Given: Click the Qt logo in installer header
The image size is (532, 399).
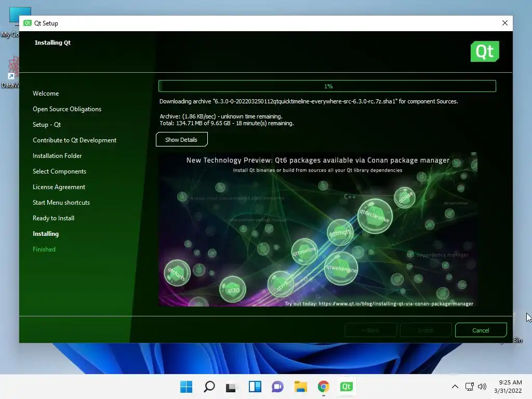Looking at the screenshot, I should (x=485, y=51).
